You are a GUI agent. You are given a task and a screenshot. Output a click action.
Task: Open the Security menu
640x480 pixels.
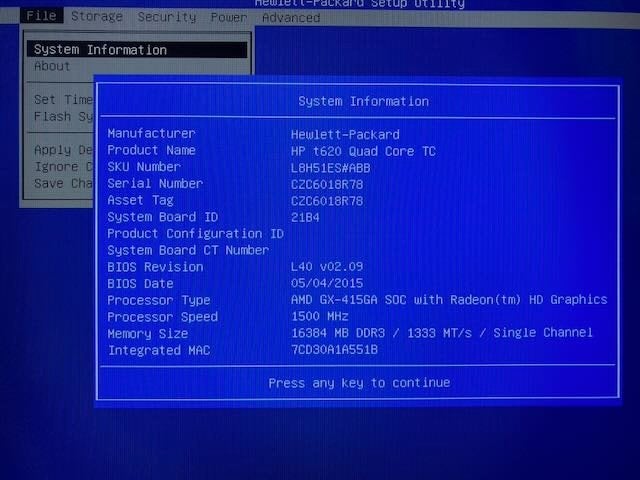click(x=167, y=17)
